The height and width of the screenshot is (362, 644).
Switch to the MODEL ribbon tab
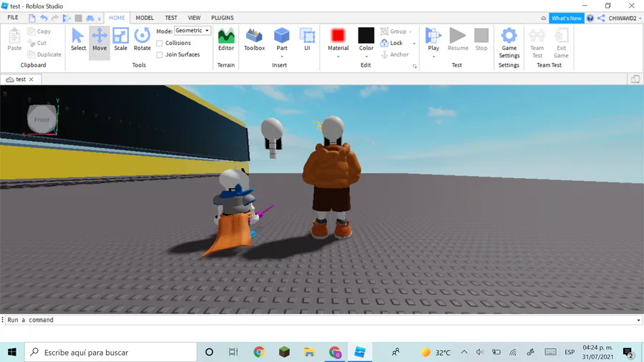pyautogui.click(x=145, y=18)
